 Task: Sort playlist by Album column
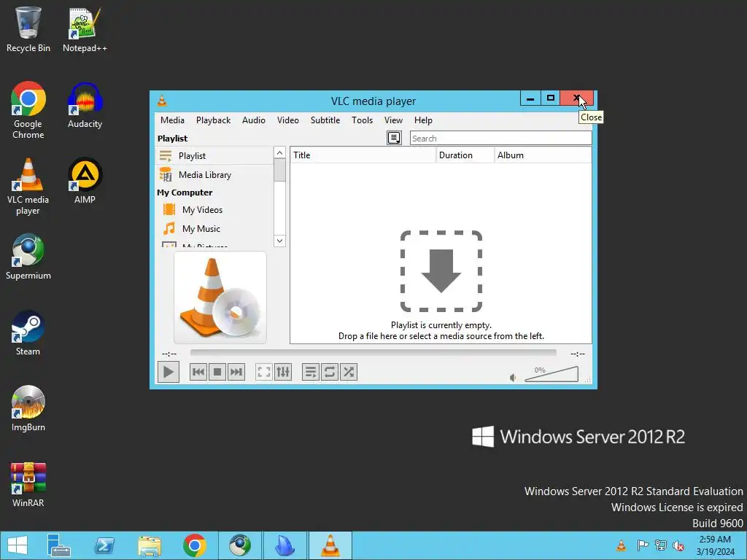click(543, 155)
